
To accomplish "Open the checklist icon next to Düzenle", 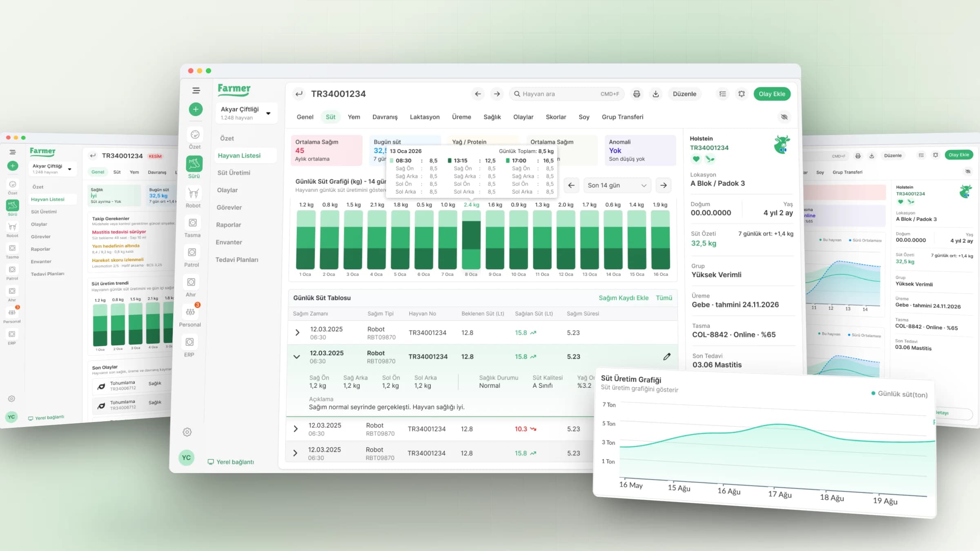I will [x=723, y=94].
